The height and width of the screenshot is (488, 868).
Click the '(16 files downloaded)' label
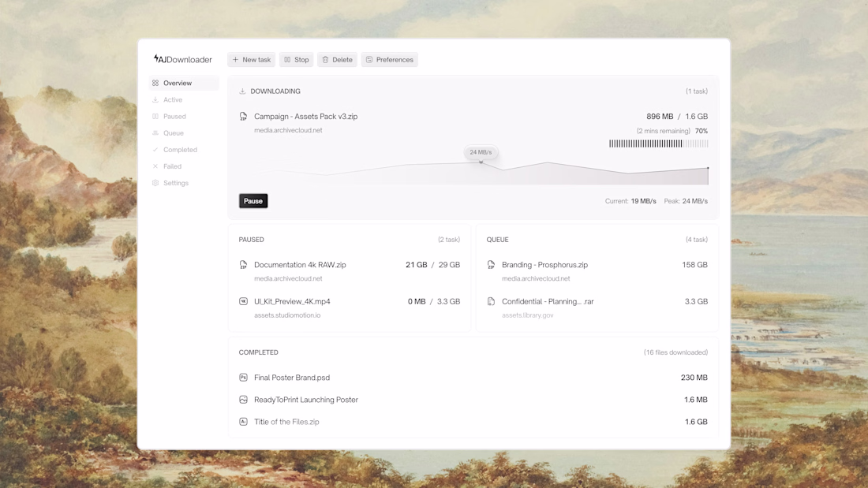pos(675,352)
